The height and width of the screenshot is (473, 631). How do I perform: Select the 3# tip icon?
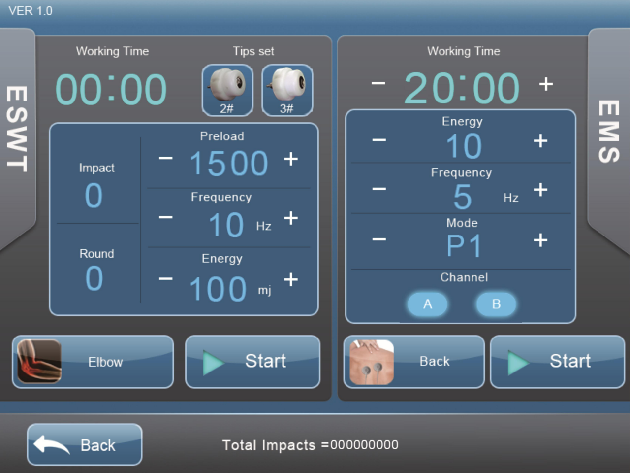287,90
